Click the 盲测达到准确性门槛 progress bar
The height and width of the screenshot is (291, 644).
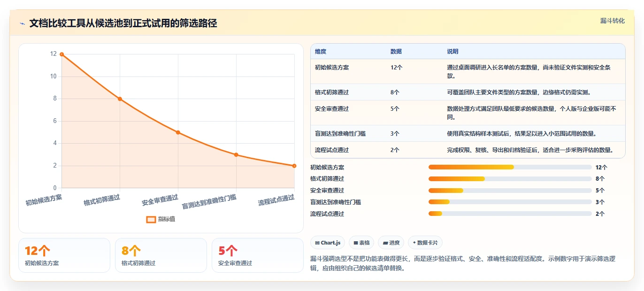coord(510,202)
